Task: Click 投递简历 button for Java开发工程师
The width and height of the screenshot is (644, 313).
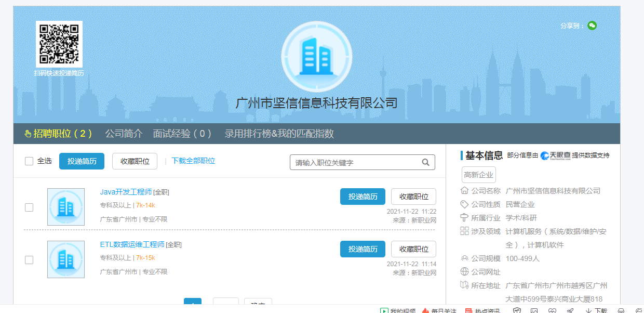Action: coord(363,197)
